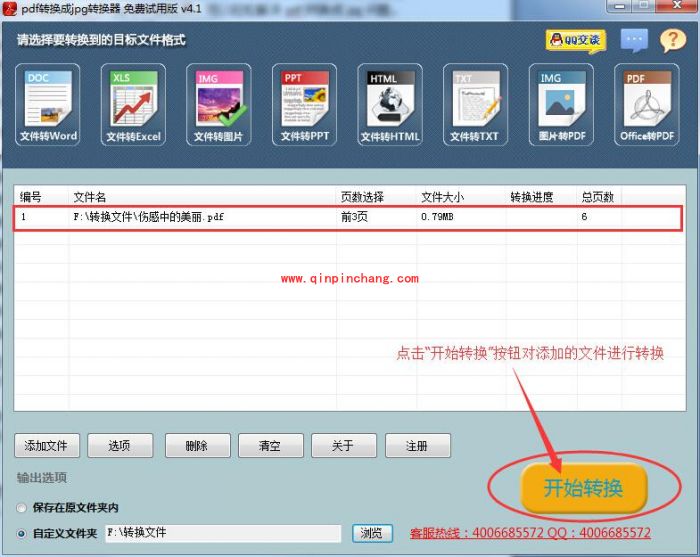Click the 注册 register button
700x557 pixels.
[418, 445]
